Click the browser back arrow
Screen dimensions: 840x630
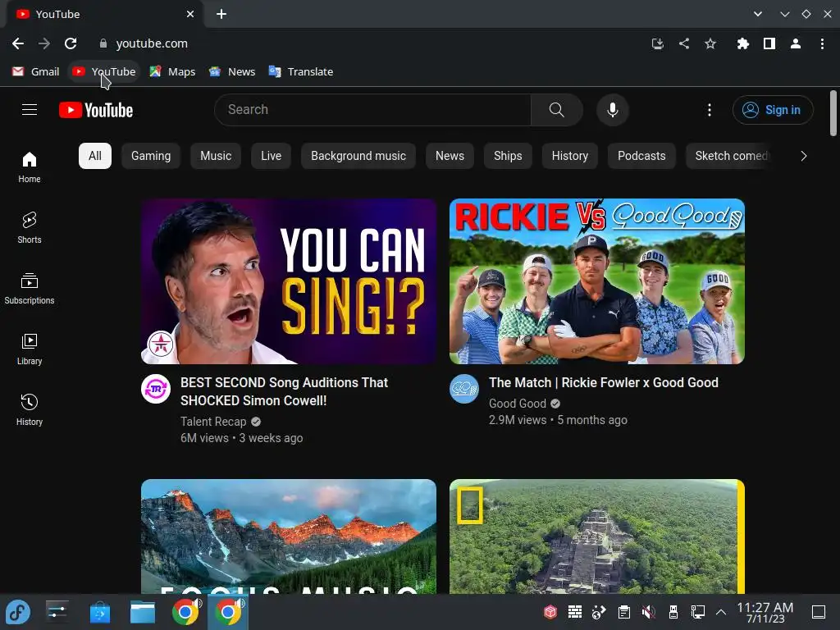click(18, 43)
